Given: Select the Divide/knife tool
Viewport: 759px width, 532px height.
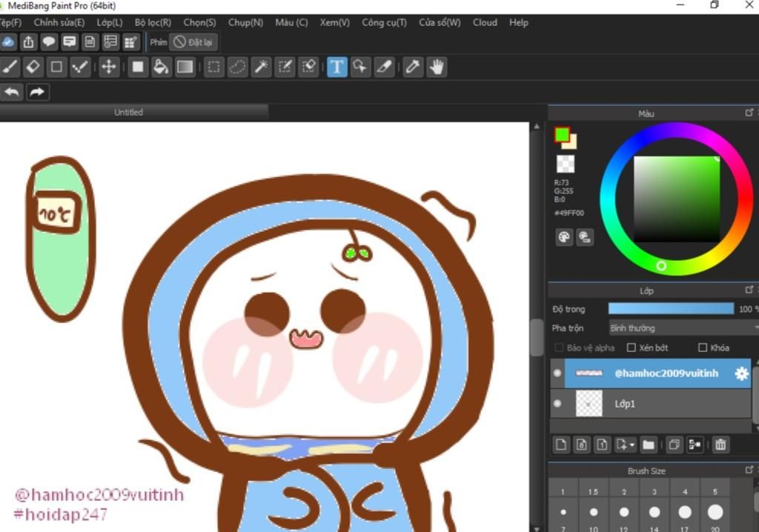Looking at the screenshot, I should [384, 67].
